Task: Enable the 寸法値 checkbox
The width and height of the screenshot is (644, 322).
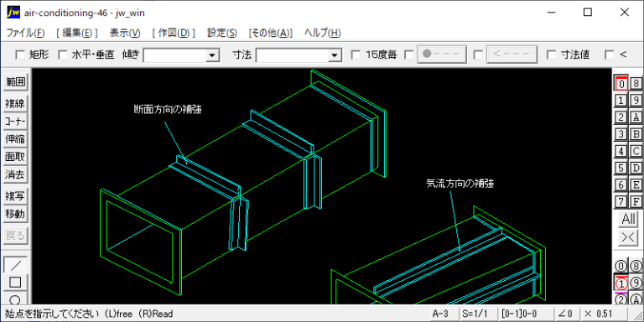Action: pyautogui.click(x=552, y=55)
